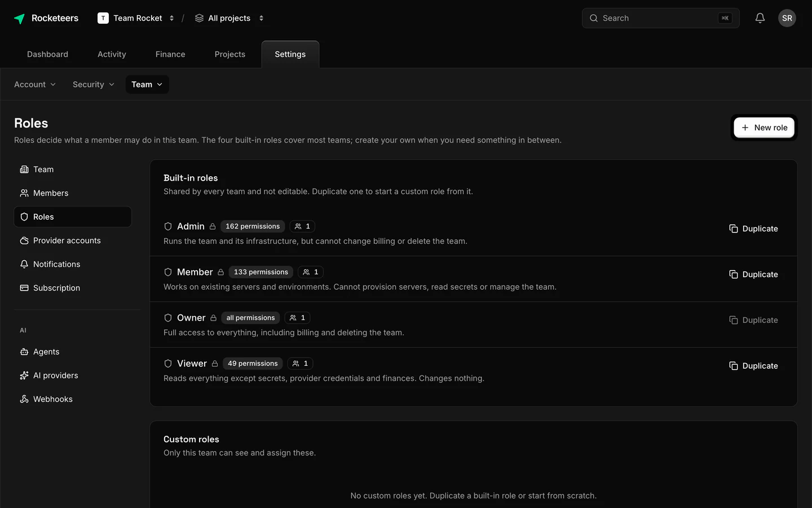Image resolution: width=812 pixels, height=508 pixels.
Task: Click the lock icon beside Admin role
Action: pyautogui.click(x=213, y=226)
